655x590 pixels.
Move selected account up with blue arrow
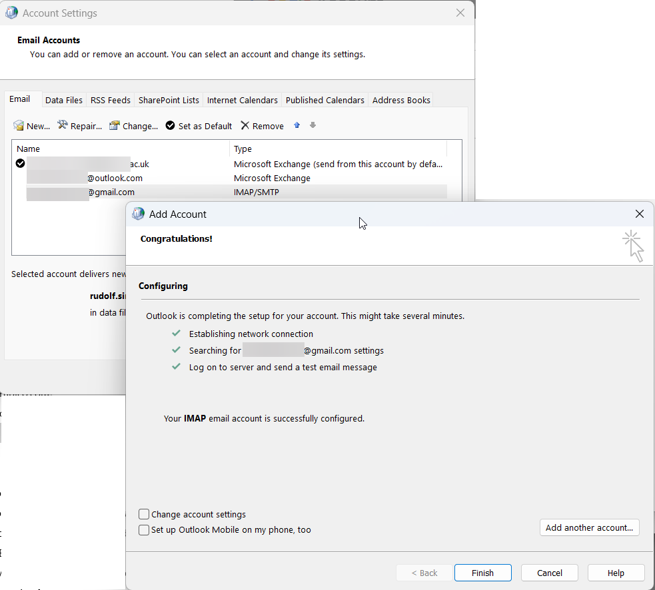coord(297,125)
